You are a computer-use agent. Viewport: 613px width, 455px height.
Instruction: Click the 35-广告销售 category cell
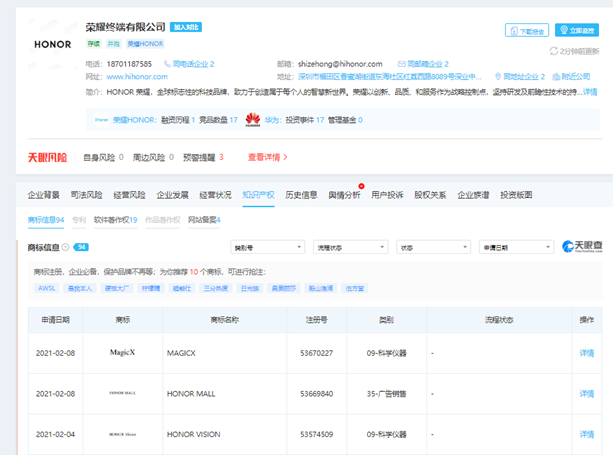point(386,394)
